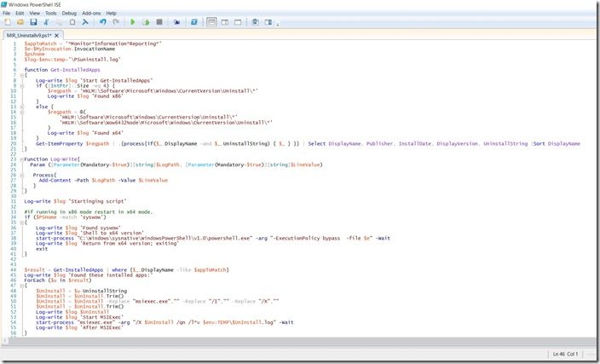Screen dimensions: 600x364
Task: Show Command Window icon
Action: pyautogui.click(x=255, y=22)
